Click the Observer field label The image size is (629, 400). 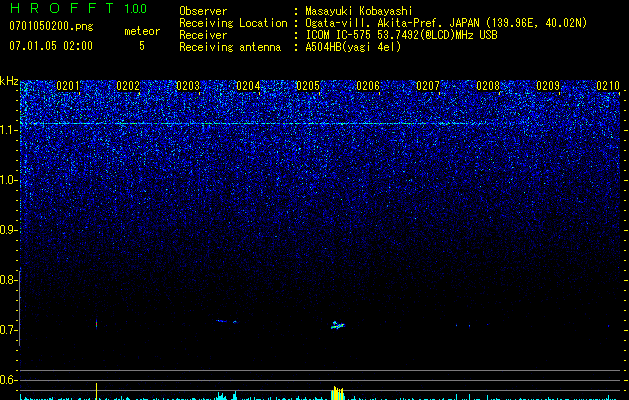click(x=203, y=11)
